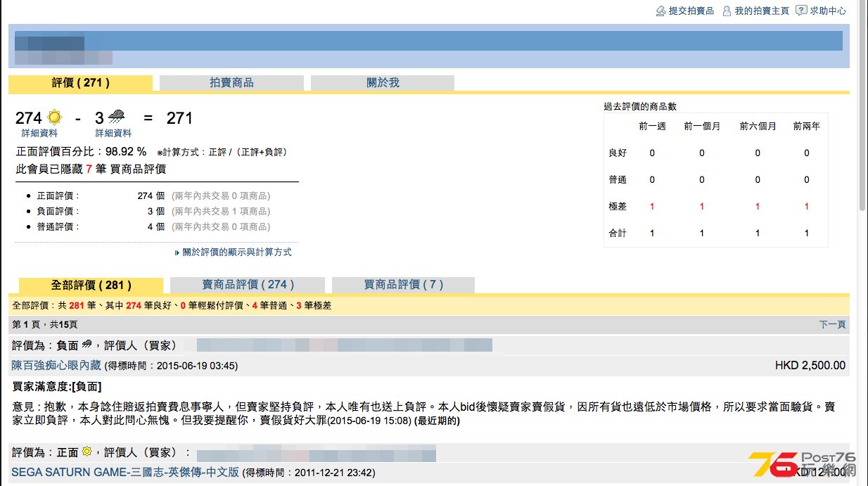The width and height of the screenshot is (868, 486).
Task: Click 此會員已隱藏 7 筆 買商品評價 text
Action: [91, 170]
